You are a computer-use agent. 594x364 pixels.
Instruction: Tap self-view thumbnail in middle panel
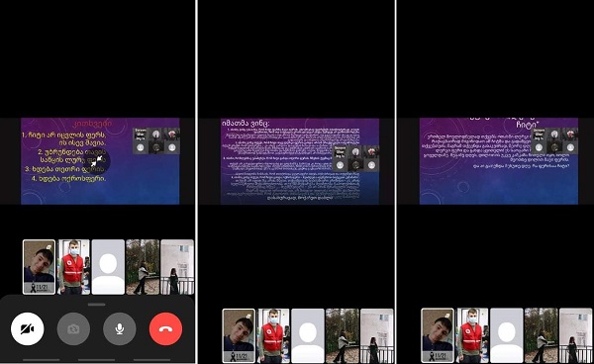point(239,336)
